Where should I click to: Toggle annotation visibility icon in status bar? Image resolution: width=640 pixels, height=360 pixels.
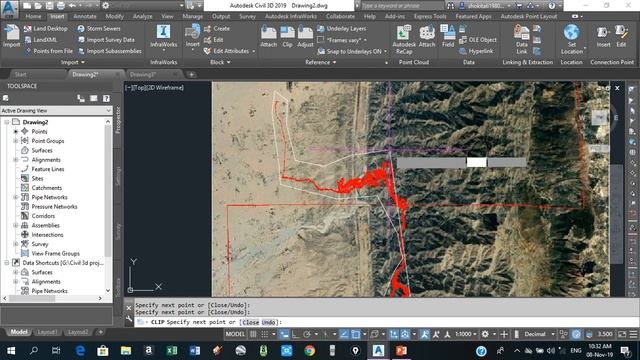click(425, 334)
